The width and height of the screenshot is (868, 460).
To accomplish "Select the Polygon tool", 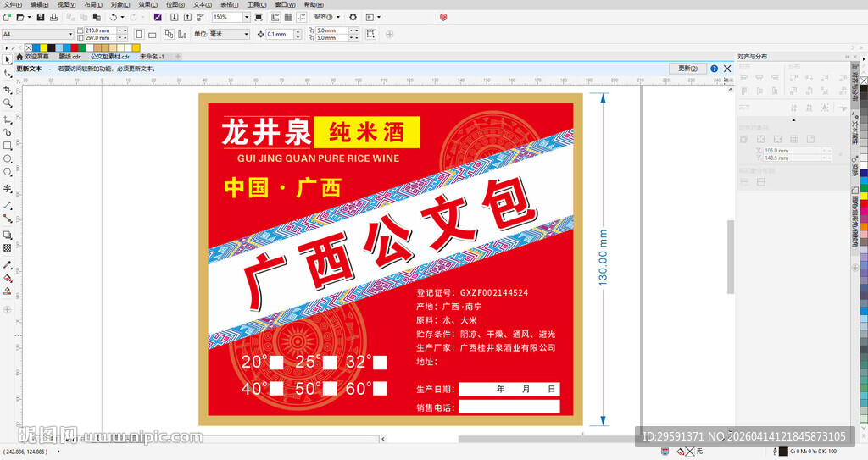I will (7, 173).
